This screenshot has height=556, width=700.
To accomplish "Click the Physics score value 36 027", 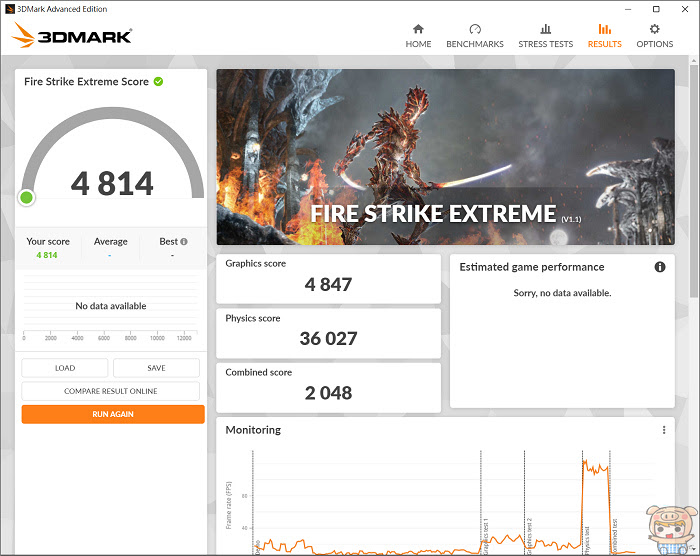I will 329,339.
